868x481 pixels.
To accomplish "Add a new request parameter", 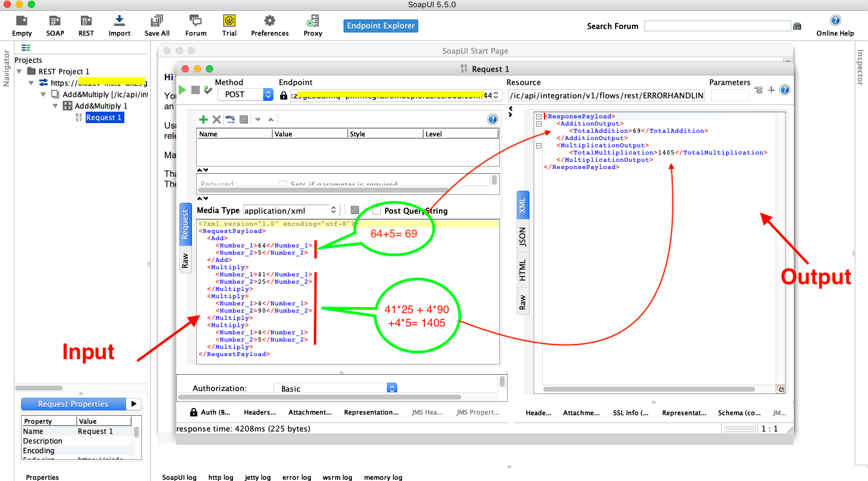I will point(203,119).
